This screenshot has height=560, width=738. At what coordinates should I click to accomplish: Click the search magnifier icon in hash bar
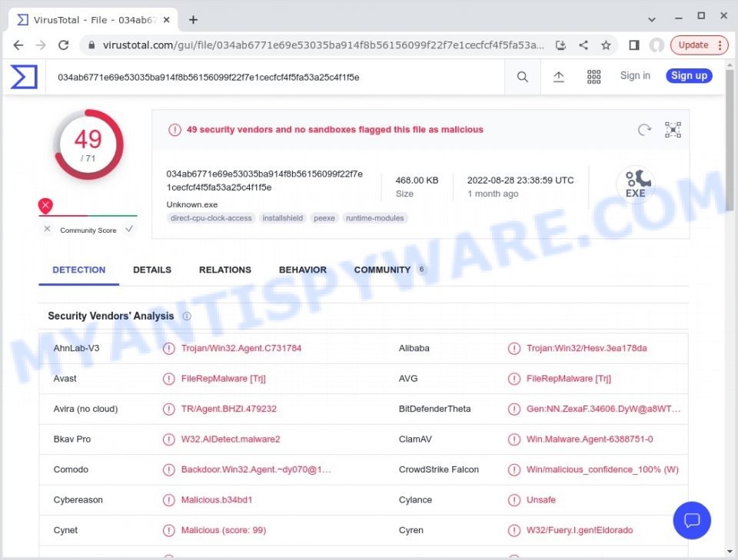pos(522,76)
